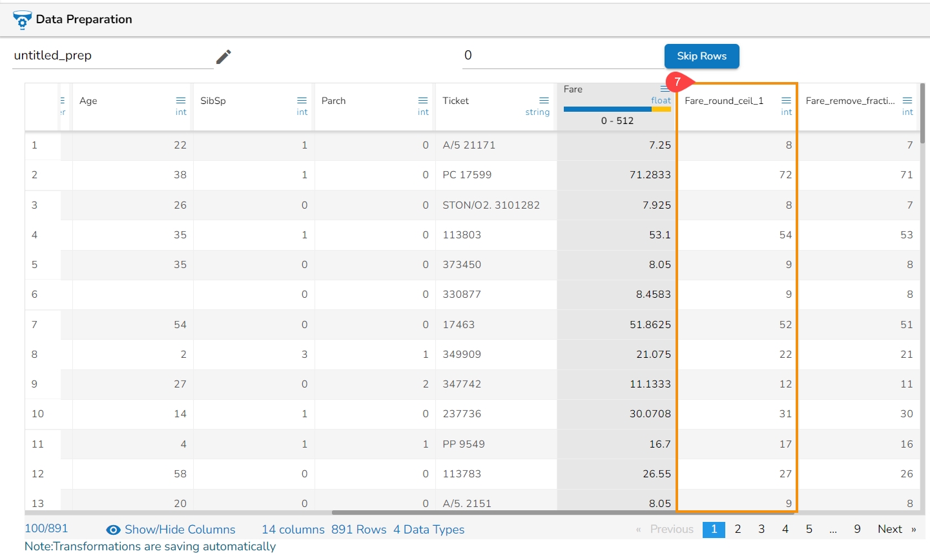
Task: Jump to page 9
Action: click(857, 529)
